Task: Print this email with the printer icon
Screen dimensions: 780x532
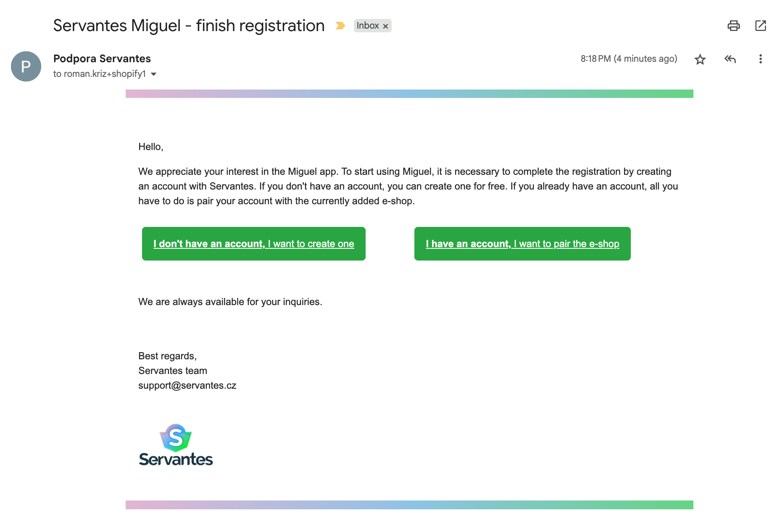Action: point(733,26)
